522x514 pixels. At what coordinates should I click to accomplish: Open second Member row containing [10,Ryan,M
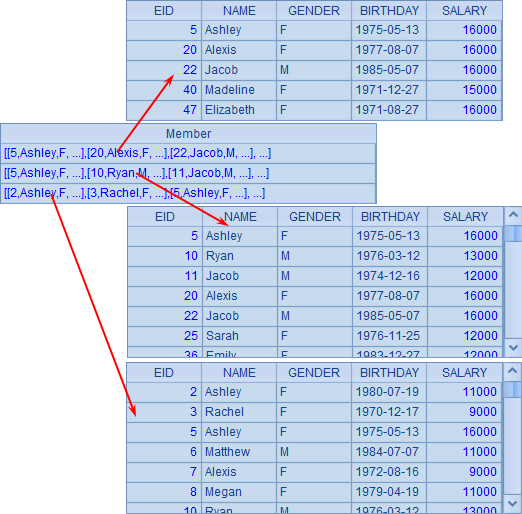pyautogui.click(x=188, y=173)
